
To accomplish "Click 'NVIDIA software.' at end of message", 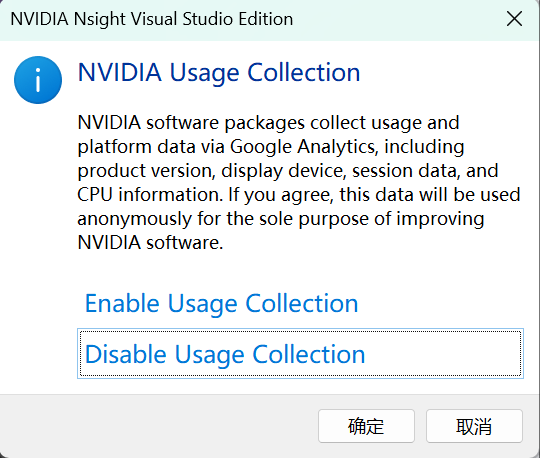I will point(150,243).
